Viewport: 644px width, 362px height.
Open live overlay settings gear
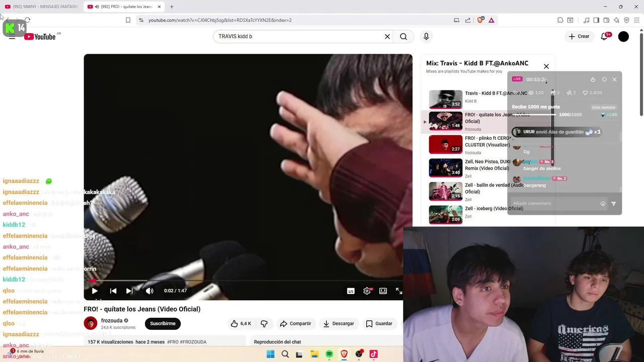coord(604,79)
